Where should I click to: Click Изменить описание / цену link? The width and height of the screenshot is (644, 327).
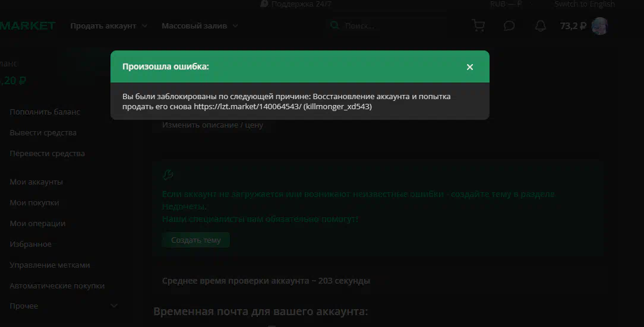212,125
